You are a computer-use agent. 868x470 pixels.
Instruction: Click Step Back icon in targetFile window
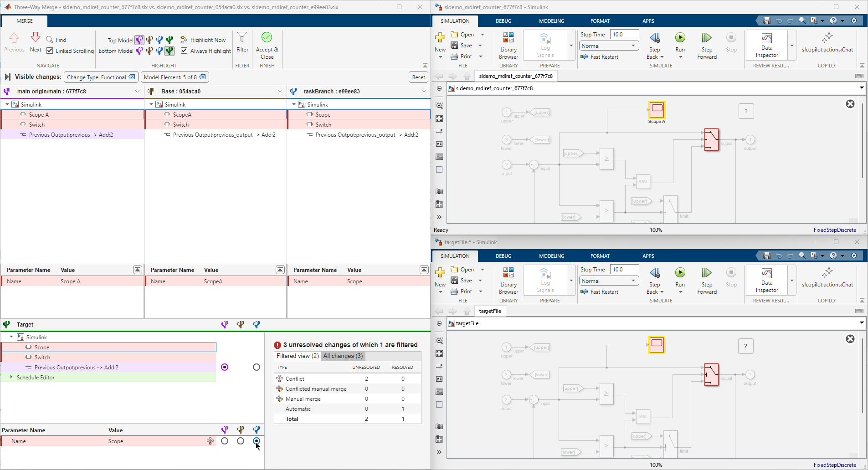[x=655, y=272]
